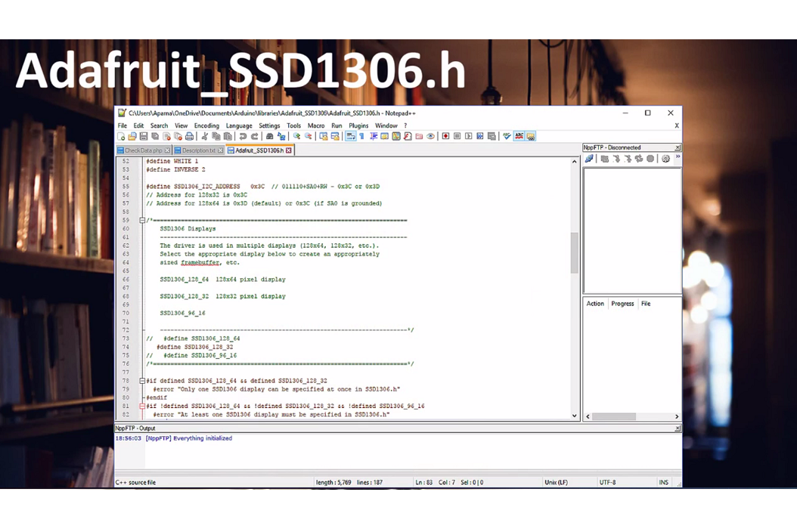Click NppFTP horizontal scrollbar right arrow
This screenshot has height=532, width=797.
pyautogui.click(x=677, y=416)
